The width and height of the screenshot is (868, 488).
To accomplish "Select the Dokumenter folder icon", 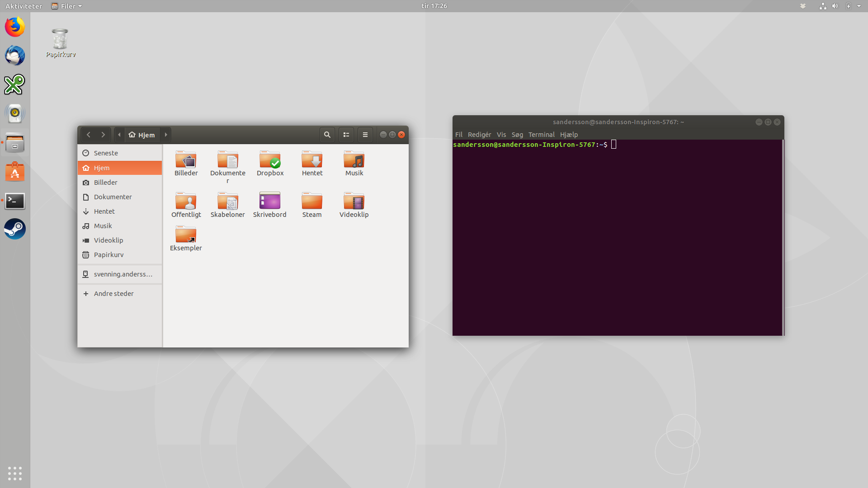I will coord(228,160).
